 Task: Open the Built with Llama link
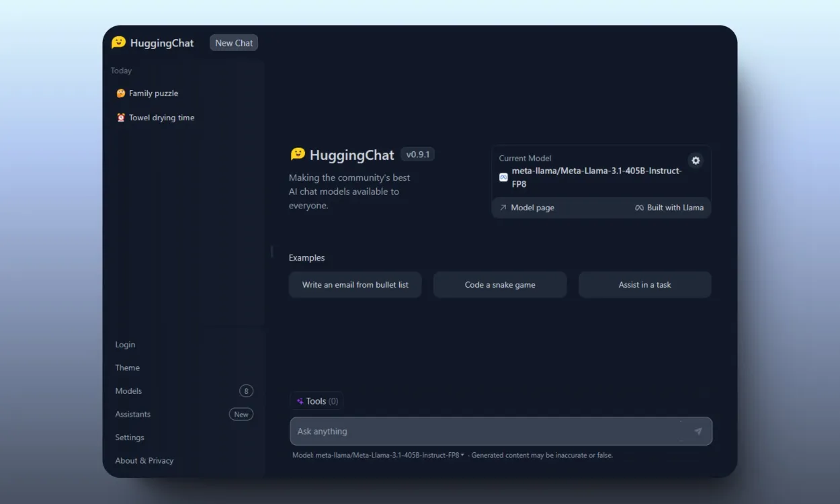tap(669, 208)
